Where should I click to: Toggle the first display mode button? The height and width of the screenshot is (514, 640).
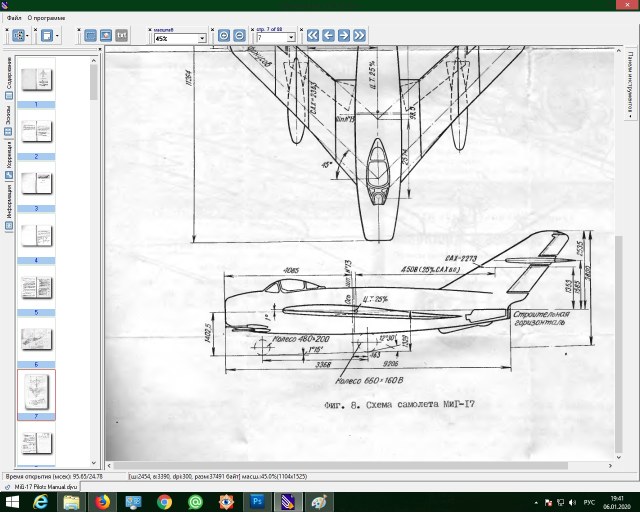(x=90, y=35)
